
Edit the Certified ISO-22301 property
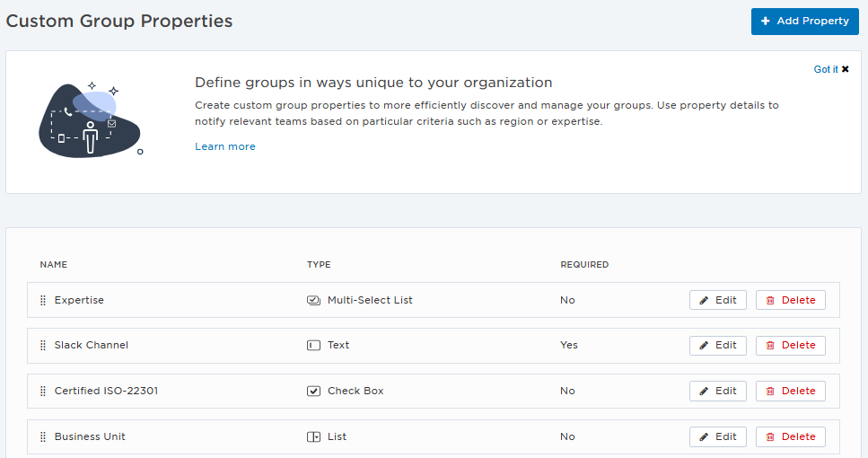[717, 392]
